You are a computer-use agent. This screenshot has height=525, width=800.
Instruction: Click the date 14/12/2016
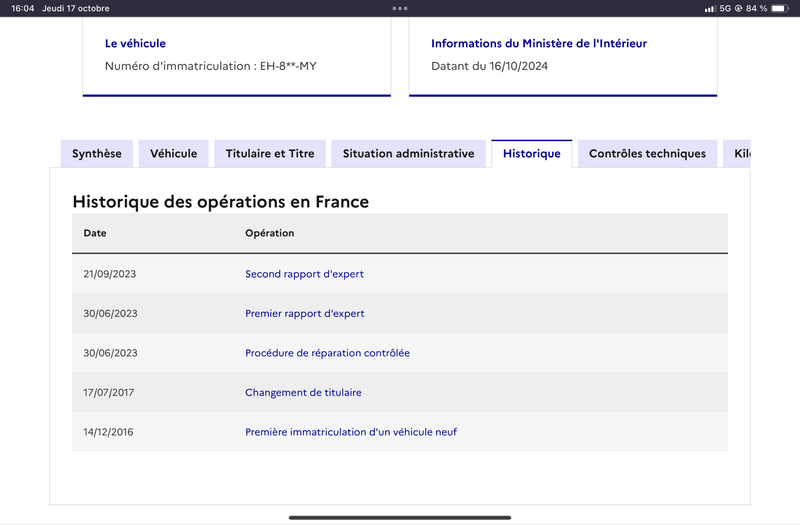[x=108, y=432]
